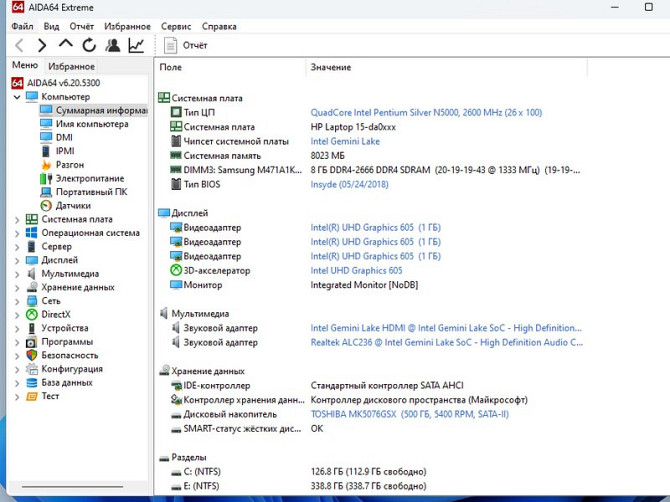This screenshot has height=502, width=670.
Task: Click the База данных database icon
Action: coord(32,383)
